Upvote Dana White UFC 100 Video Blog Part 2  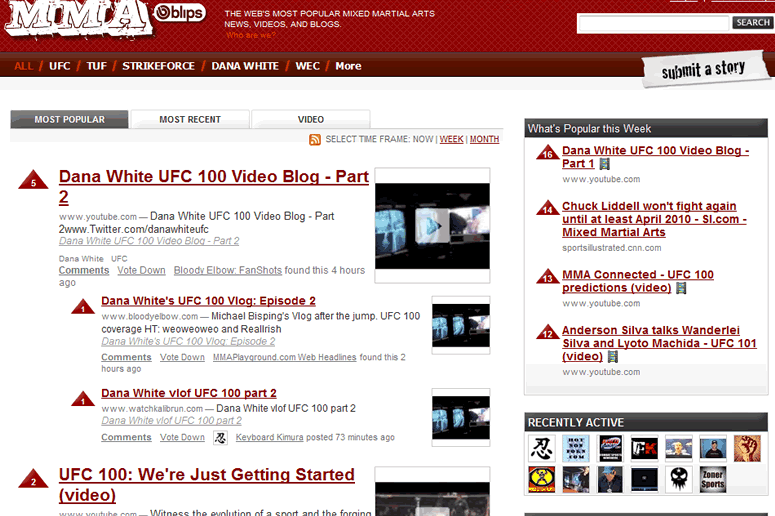tap(33, 180)
